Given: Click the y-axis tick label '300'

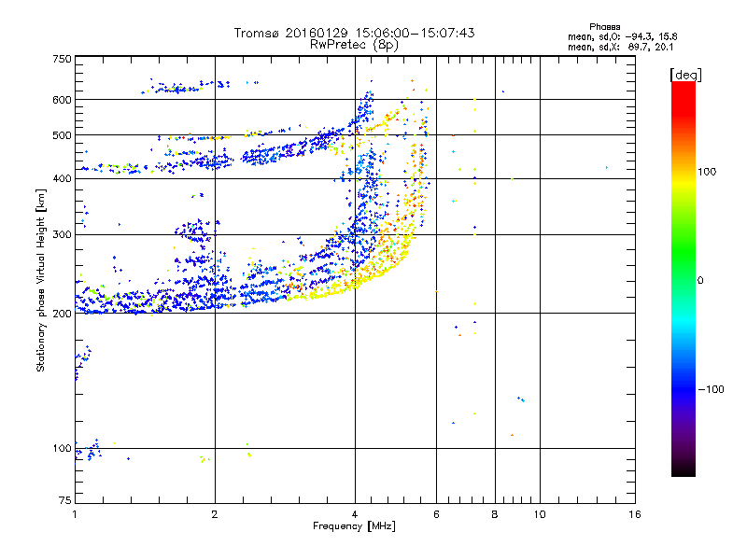Looking at the screenshot, I should click(x=62, y=235).
